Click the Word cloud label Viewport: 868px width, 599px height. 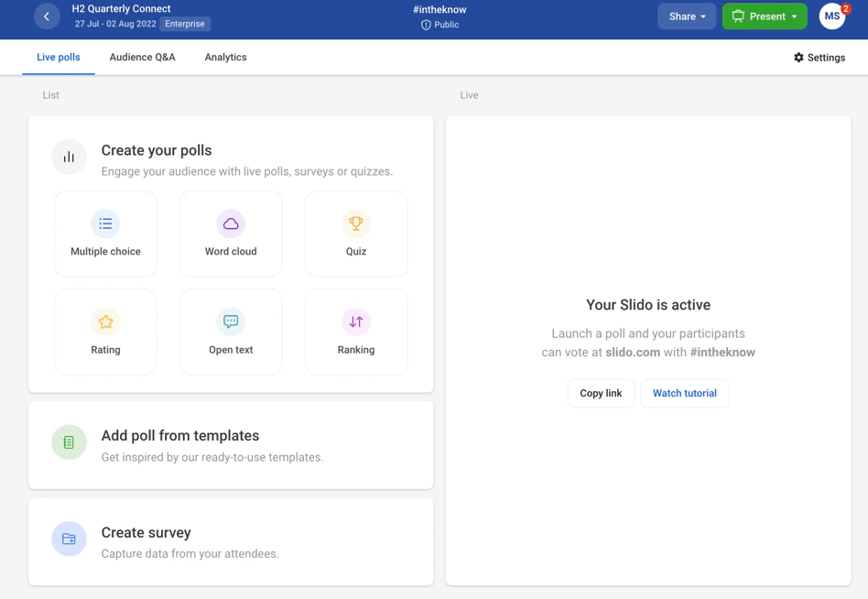tap(231, 251)
